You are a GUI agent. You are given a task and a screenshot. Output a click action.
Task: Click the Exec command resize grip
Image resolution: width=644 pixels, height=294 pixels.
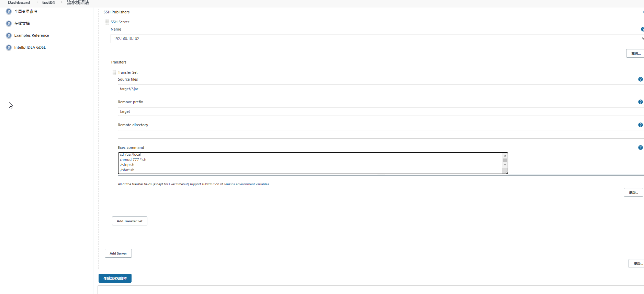(506, 172)
